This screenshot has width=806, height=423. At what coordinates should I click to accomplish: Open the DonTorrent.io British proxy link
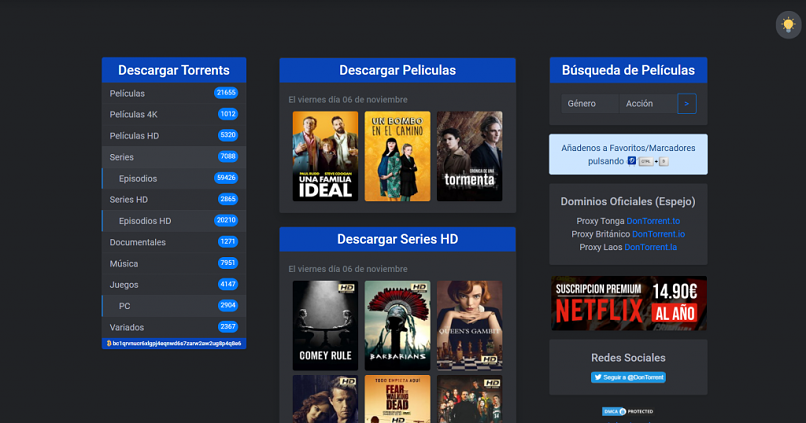658,234
